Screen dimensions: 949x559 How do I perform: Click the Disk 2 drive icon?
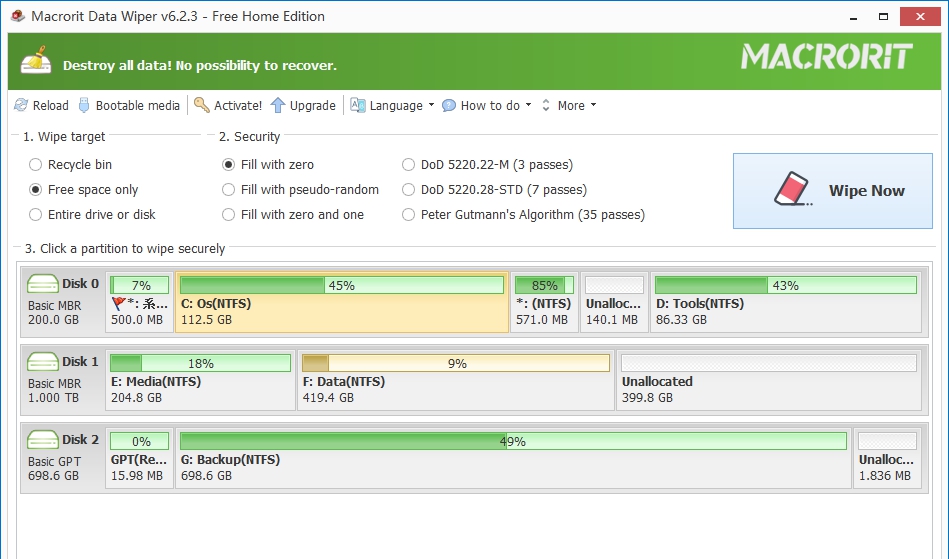42,439
